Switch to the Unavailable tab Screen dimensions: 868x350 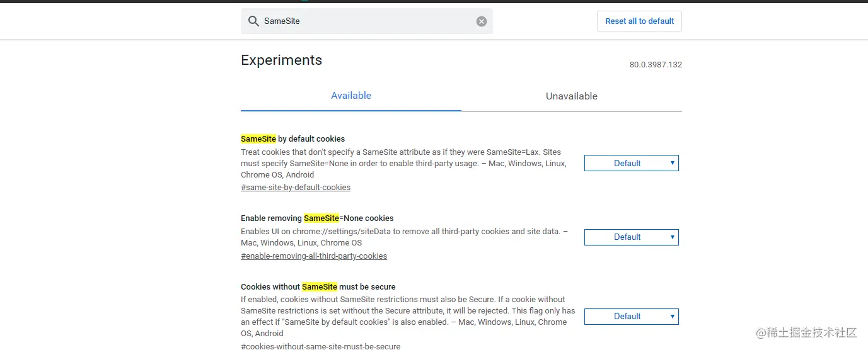[x=572, y=96]
